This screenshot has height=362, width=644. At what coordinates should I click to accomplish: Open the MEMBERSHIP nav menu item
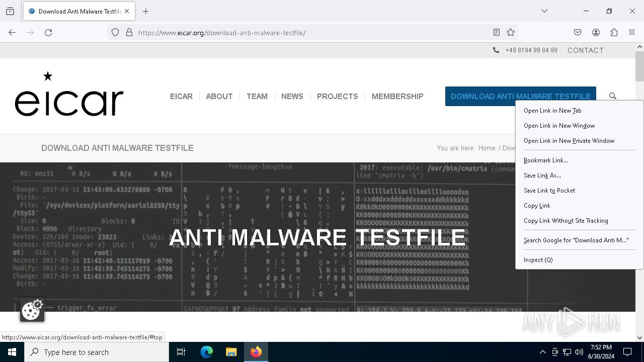[397, 97]
